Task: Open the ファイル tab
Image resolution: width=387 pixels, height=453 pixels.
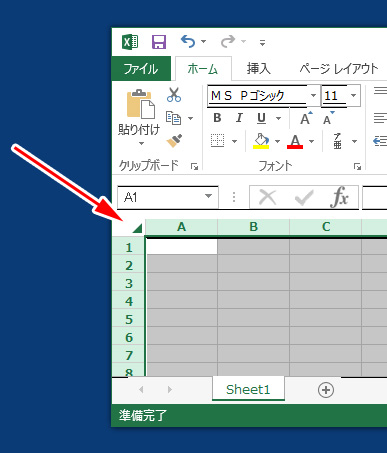Action: click(x=141, y=69)
